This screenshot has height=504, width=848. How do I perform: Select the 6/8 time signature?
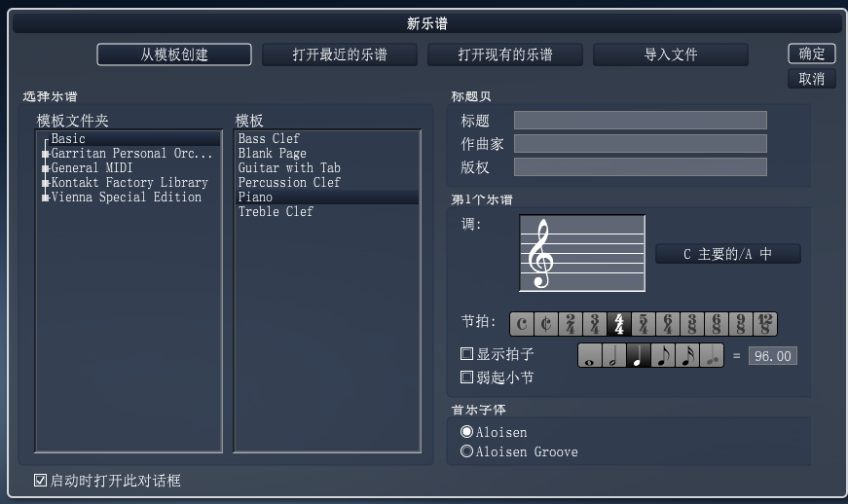(x=718, y=324)
